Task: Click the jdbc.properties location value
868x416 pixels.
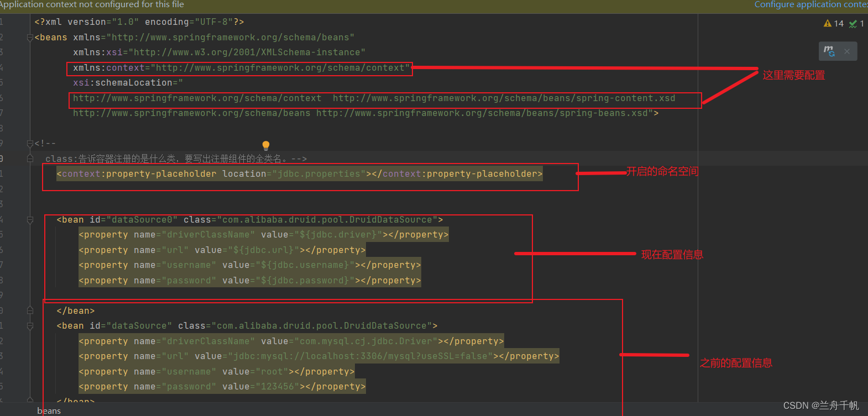Action: [318, 174]
